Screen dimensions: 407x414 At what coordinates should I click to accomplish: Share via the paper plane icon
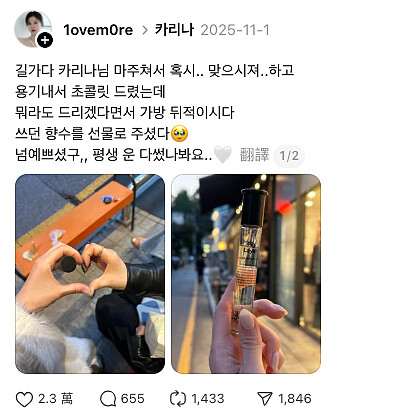265,399
